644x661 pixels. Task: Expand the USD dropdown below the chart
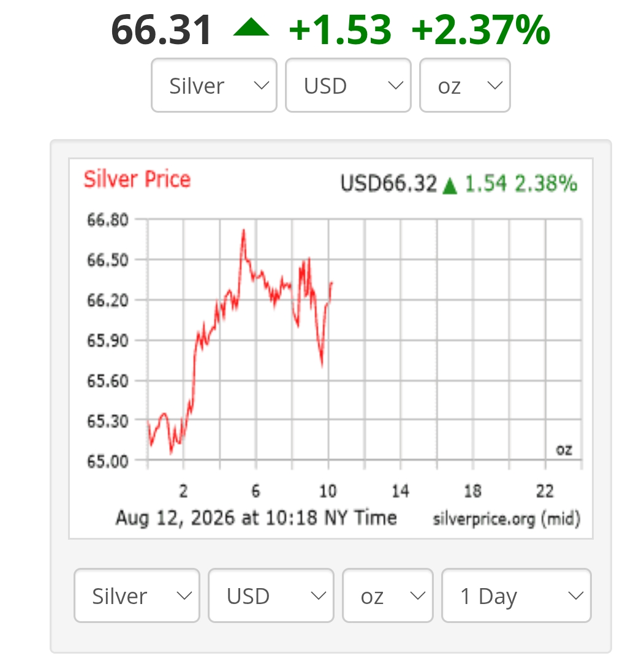pos(271,595)
